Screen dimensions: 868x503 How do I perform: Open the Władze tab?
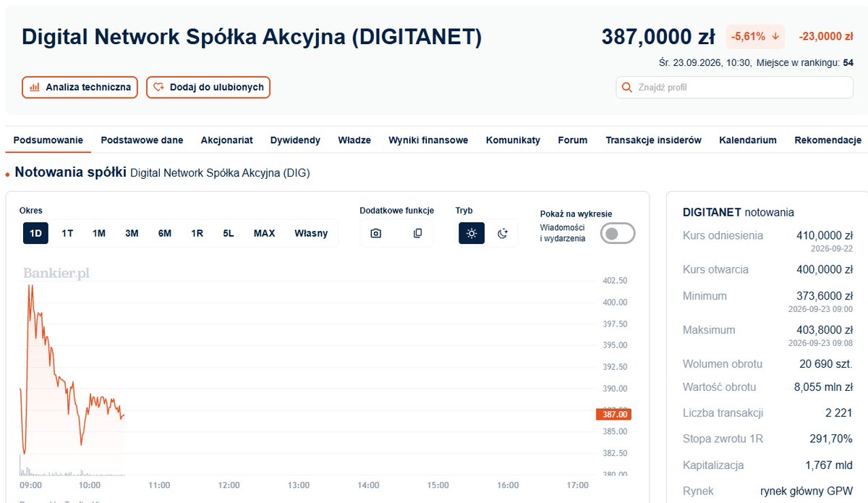[354, 140]
